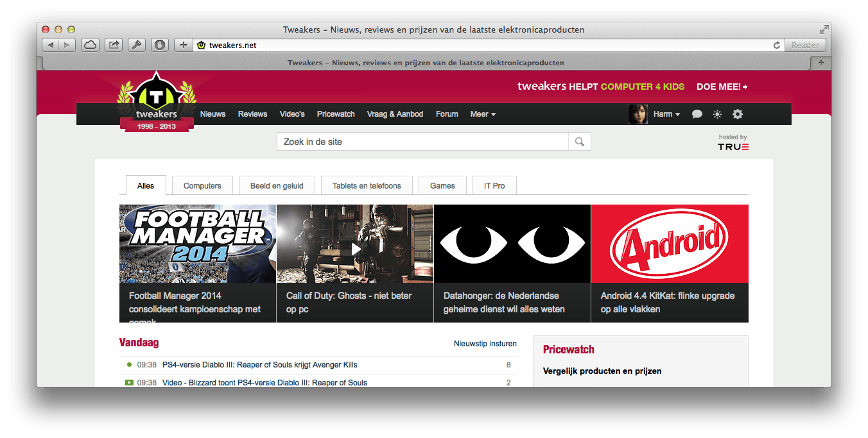The width and height of the screenshot is (868, 438).
Task: Go to the Video's section
Action: pyautogui.click(x=292, y=114)
